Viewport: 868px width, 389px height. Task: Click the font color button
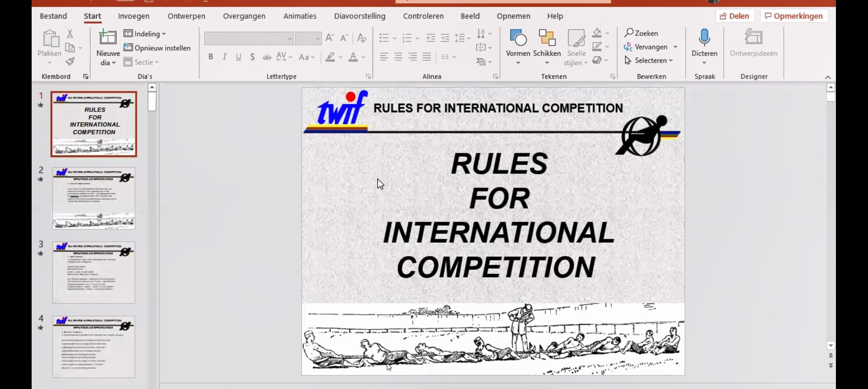[353, 57]
